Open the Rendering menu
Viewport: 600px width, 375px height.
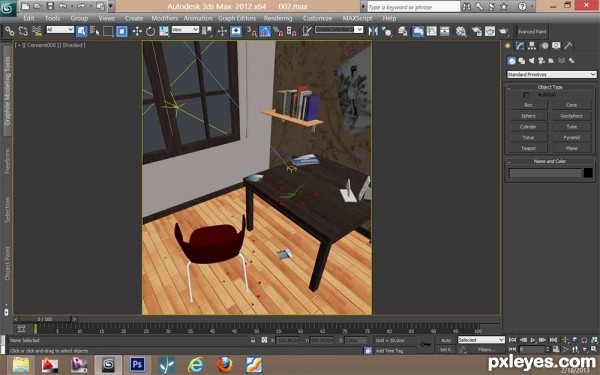pos(278,18)
